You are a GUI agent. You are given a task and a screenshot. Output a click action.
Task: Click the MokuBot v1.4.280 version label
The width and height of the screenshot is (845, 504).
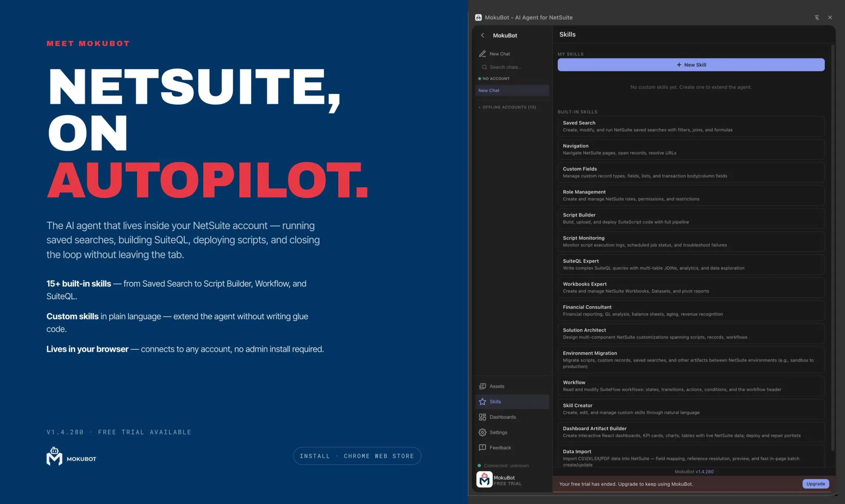coord(694,472)
